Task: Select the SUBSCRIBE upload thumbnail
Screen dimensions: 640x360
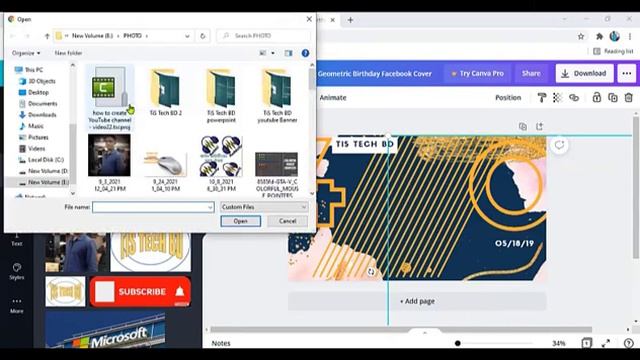Action: 140,291
